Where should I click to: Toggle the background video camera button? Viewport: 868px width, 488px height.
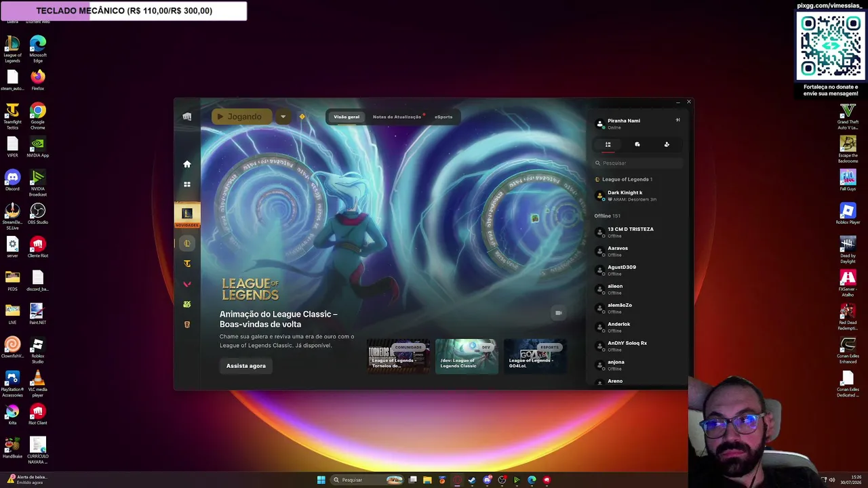point(559,312)
